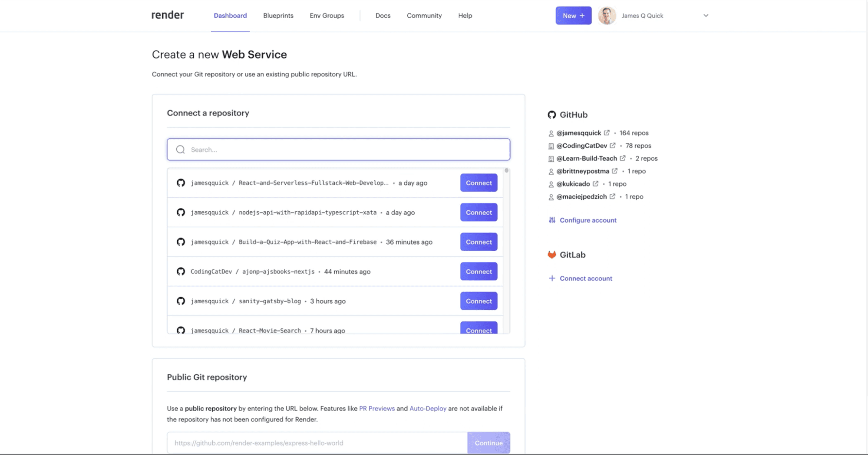Click the repository search field
Image resolution: width=868 pixels, height=455 pixels.
[x=339, y=150]
